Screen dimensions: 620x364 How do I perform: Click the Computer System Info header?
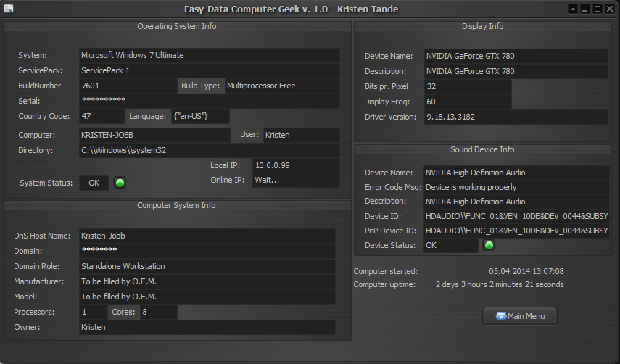(176, 205)
